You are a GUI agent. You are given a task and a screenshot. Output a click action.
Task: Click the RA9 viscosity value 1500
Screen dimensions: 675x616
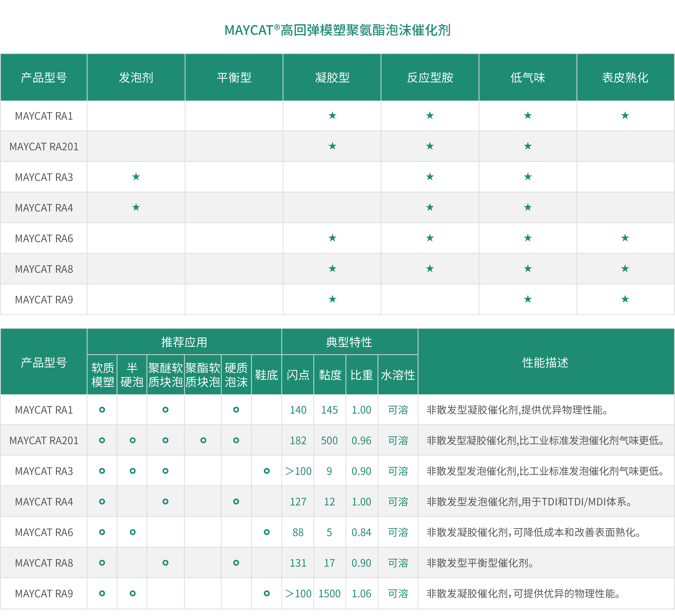tap(330, 594)
